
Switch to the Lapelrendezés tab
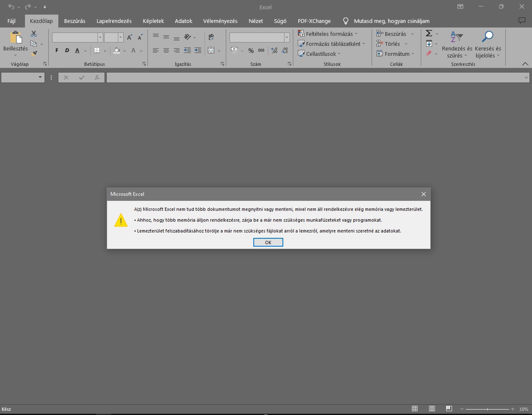pos(114,21)
